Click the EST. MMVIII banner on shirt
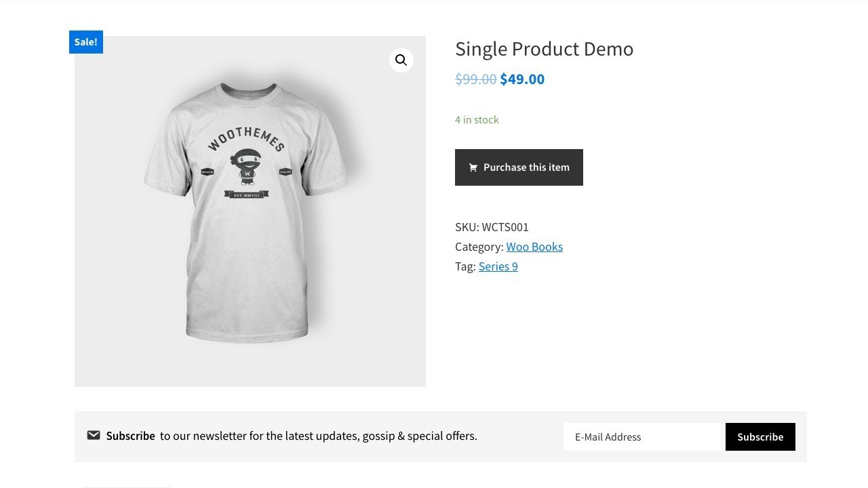The image size is (868, 488). (247, 195)
